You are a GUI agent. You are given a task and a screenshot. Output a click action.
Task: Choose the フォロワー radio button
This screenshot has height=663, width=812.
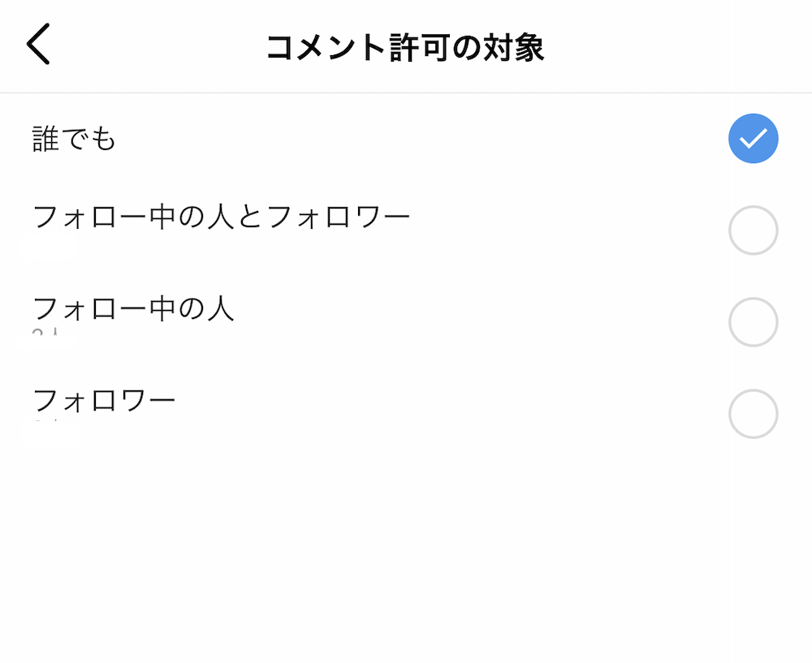753,414
